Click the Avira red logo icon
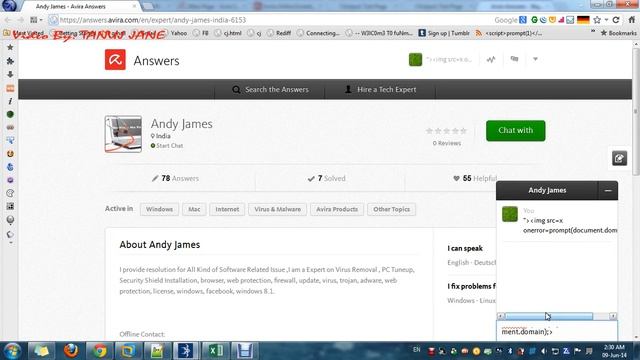This screenshot has width=640, height=360. click(x=115, y=60)
